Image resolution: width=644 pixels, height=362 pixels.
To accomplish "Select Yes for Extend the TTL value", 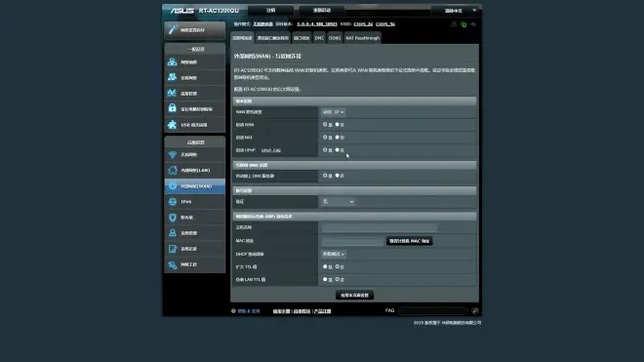I will coord(325,266).
